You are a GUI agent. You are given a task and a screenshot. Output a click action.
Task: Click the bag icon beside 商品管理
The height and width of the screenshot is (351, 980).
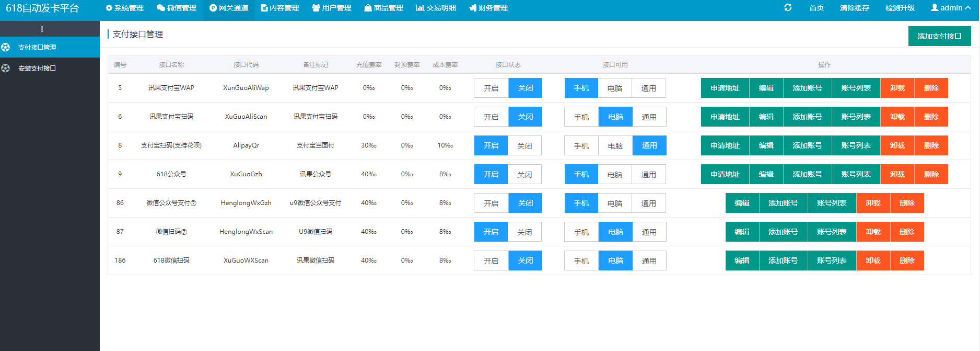point(368,8)
